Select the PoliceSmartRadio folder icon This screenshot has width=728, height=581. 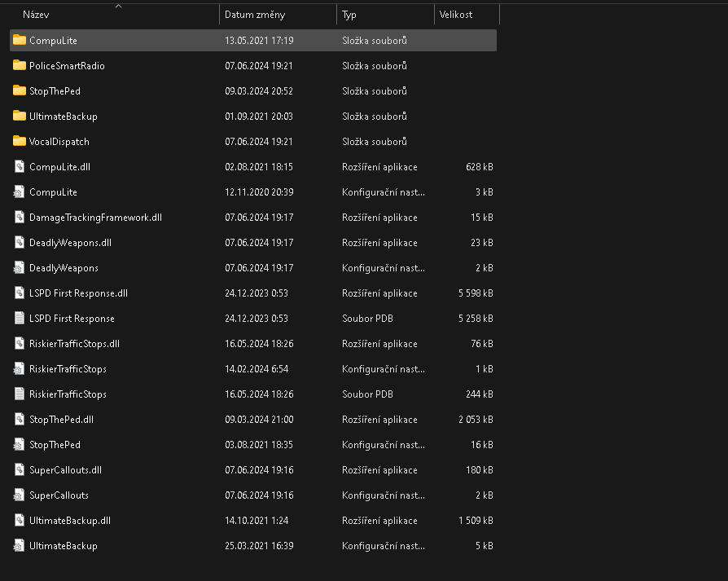tap(20, 65)
